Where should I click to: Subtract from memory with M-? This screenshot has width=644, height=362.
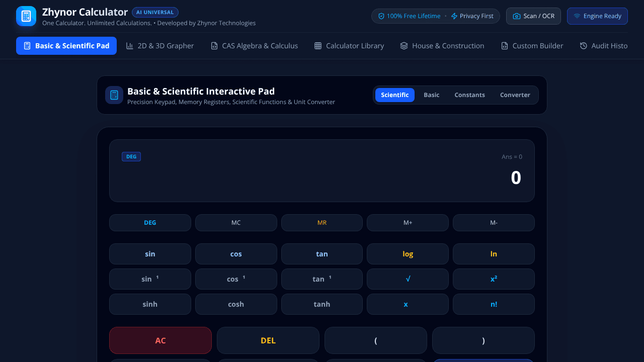click(x=494, y=223)
